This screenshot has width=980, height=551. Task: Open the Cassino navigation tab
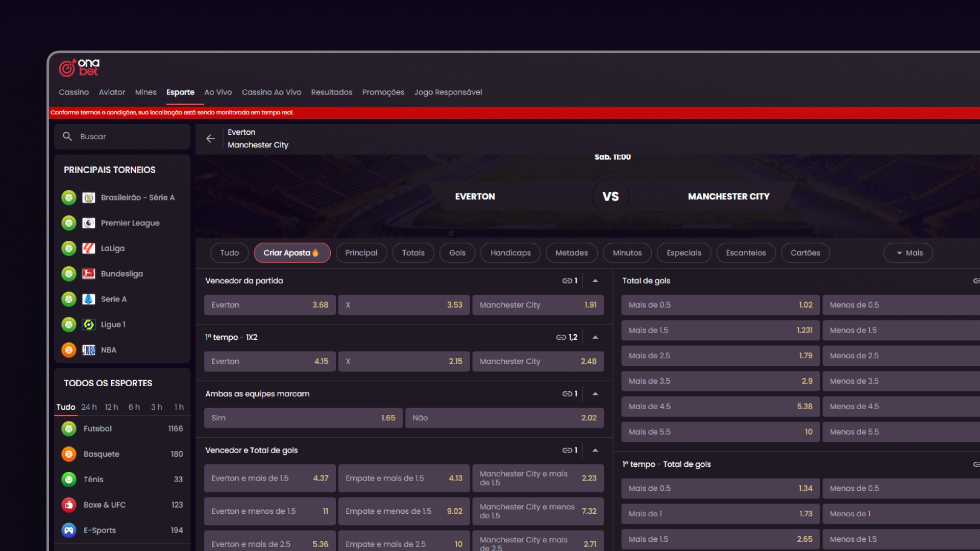point(73,92)
